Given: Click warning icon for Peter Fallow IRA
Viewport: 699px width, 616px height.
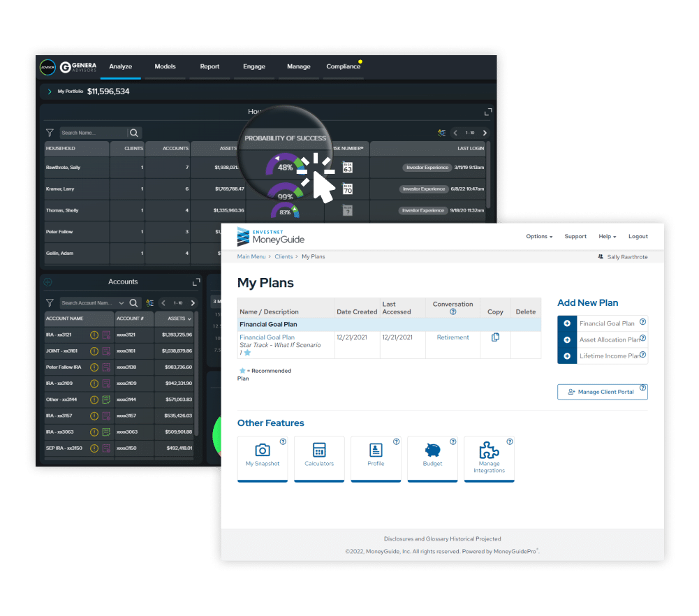Looking at the screenshot, I should [94, 367].
